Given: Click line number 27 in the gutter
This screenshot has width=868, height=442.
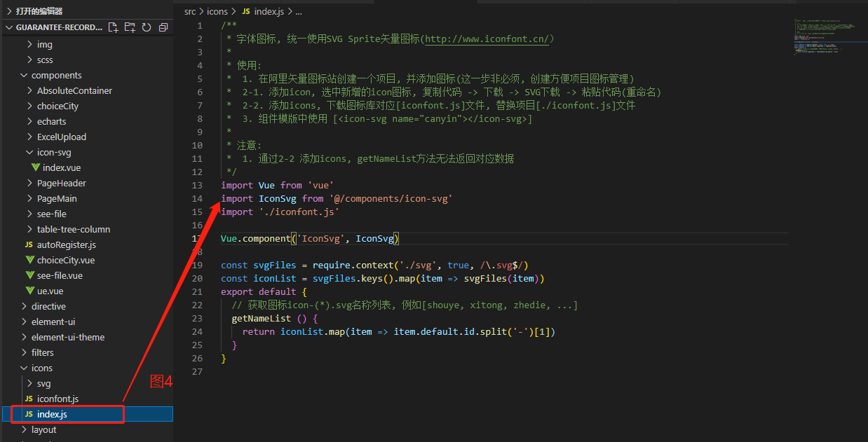Looking at the screenshot, I should (197, 372).
